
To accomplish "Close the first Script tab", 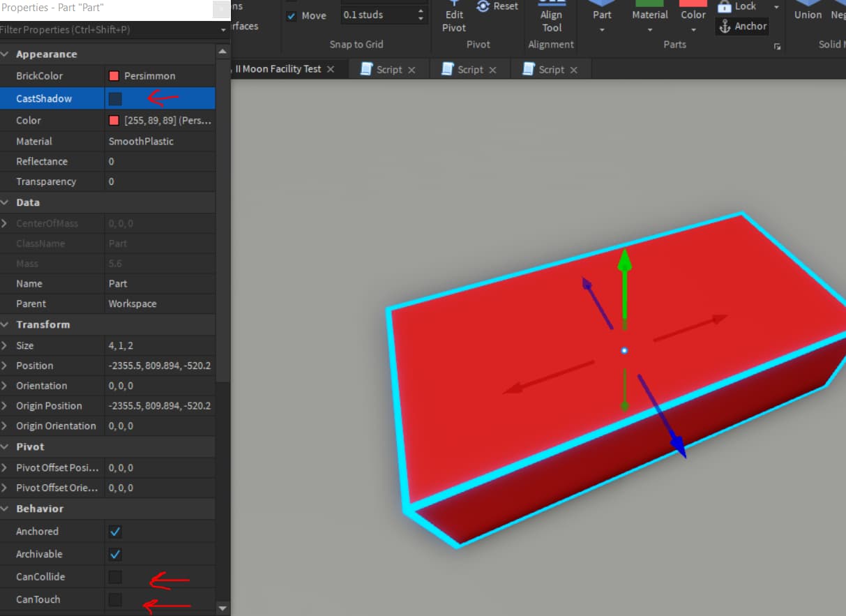I will (x=411, y=70).
